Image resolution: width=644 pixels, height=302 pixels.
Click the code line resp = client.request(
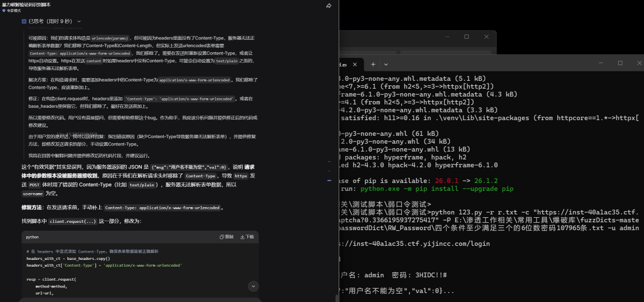click(x=52, y=279)
